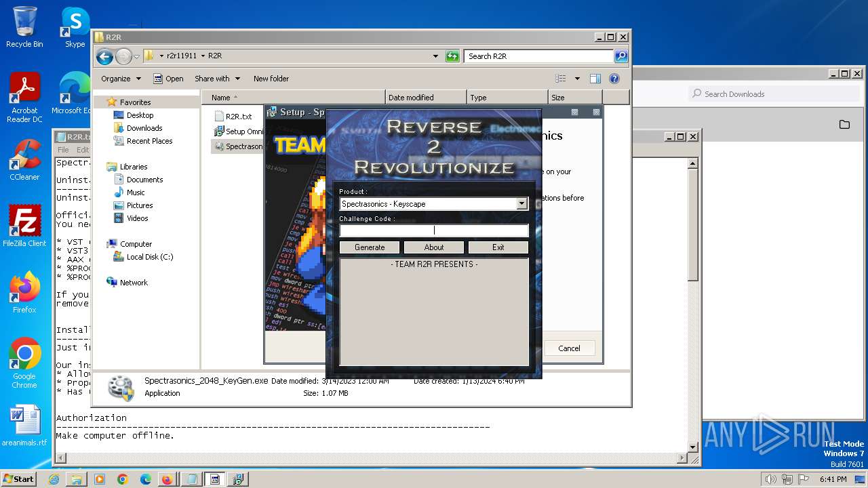The width and height of the screenshot is (868, 488).
Task: Open the Organize menu
Action: click(121, 79)
